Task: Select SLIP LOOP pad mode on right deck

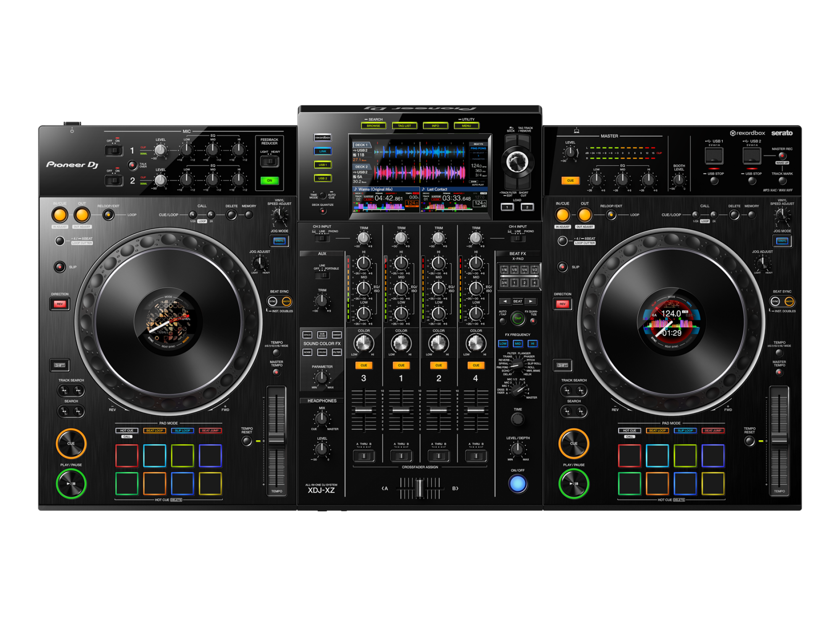Action: pos(686,431)
